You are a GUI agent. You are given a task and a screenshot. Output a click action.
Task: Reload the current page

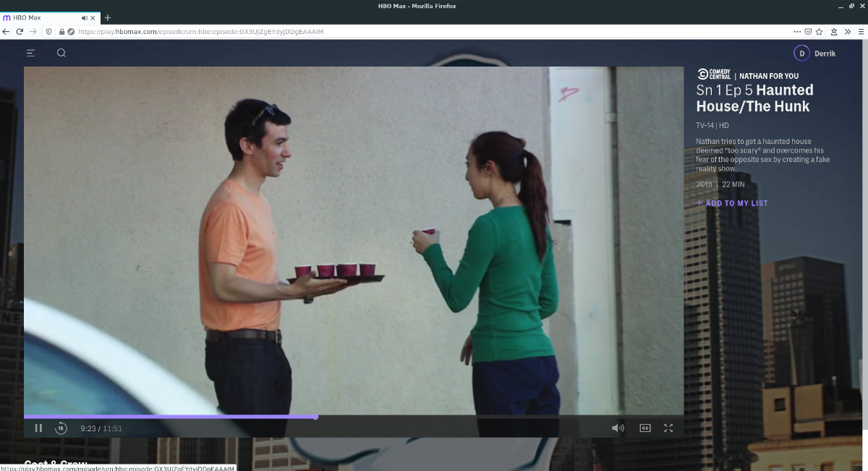pyautogui.click(x=20, y=32)
